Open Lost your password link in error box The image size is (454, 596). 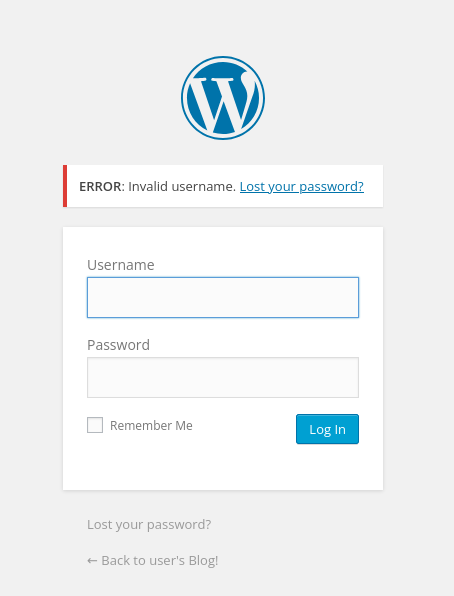pos(302,187)
